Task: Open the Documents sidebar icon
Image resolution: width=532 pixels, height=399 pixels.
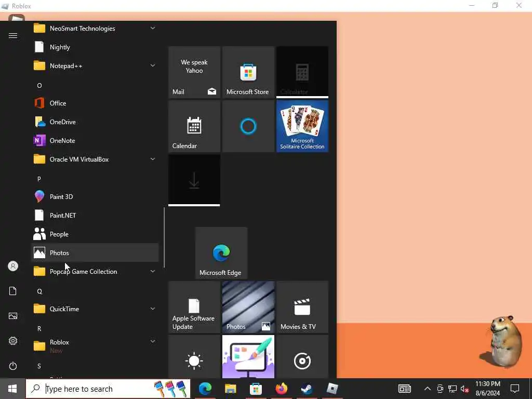Action: pos(13,291)
